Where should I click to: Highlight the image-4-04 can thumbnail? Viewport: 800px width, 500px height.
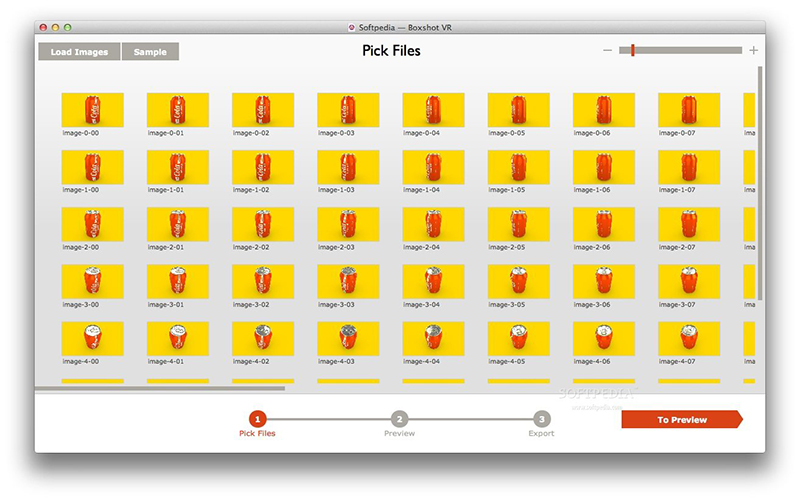433,338
